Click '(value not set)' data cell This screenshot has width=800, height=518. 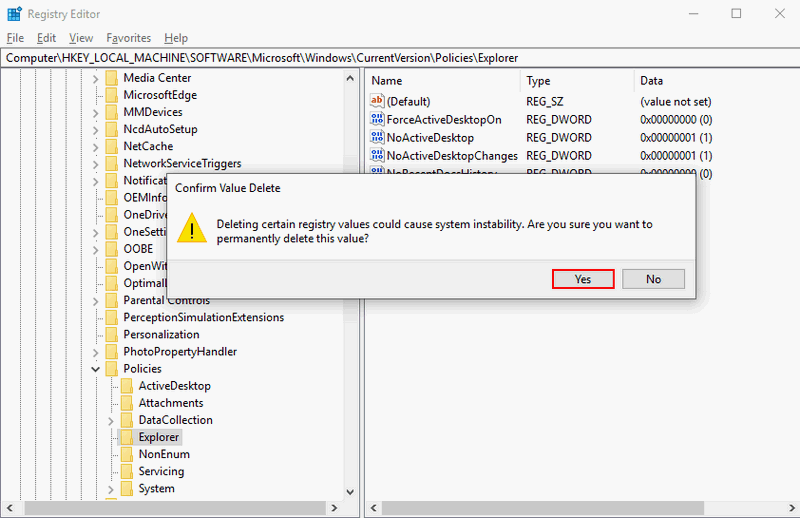pyautogui.click(x=676, y=102)
